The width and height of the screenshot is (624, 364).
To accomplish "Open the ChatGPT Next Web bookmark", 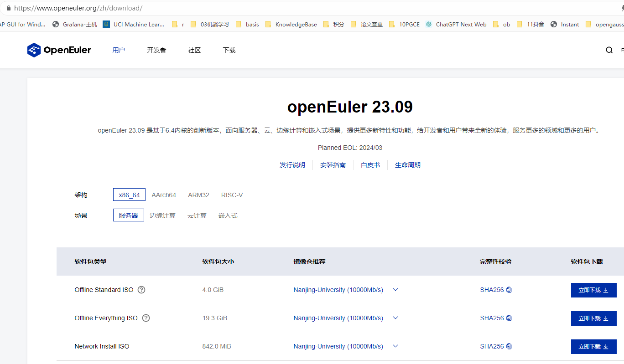I will click(456, 25).
